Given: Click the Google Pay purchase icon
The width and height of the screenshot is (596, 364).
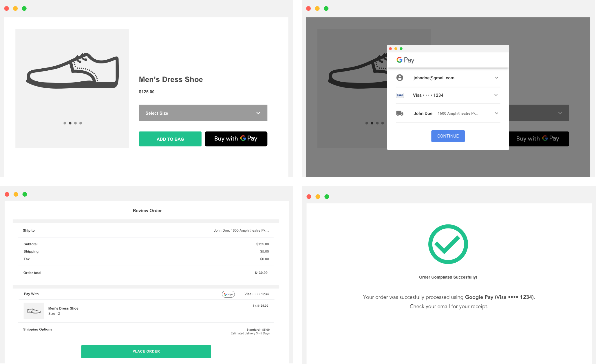Looking at the screenshot, I should click(236, 139).
